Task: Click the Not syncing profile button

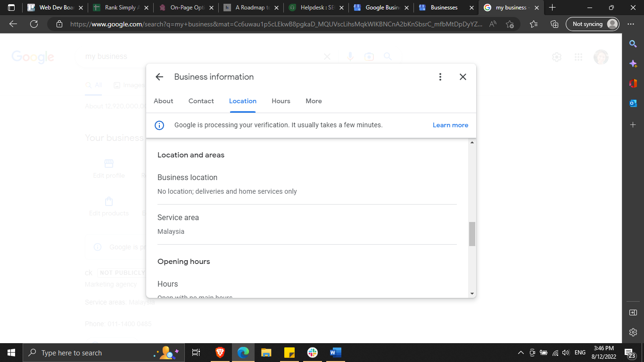Action: pyautogui.click(x=592, y=24)
